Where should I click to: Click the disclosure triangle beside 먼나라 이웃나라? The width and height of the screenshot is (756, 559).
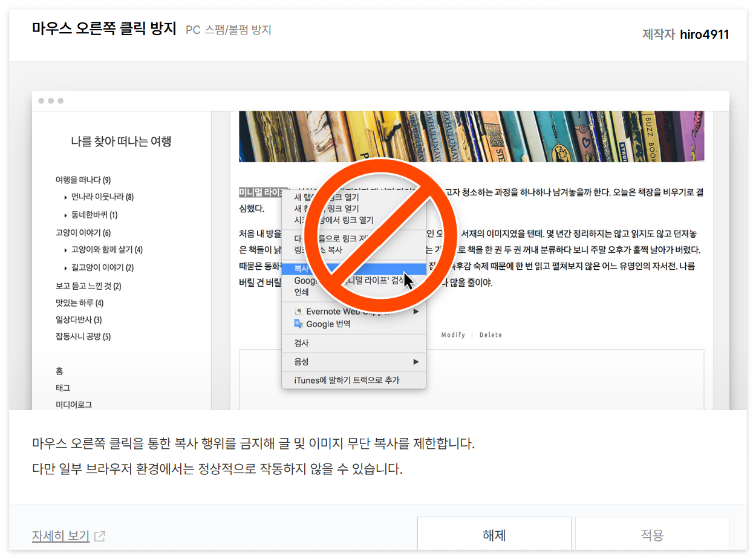pyautogui.click(x=65, y=198)
